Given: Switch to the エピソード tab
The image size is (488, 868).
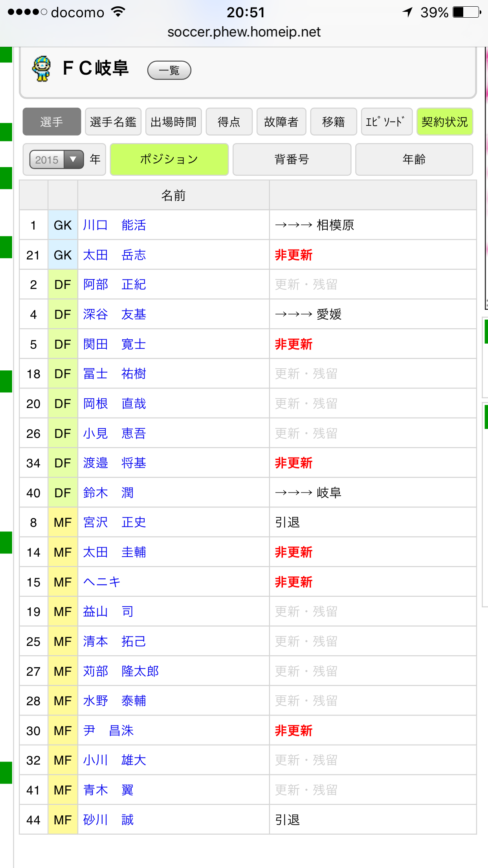Looking at the screenshot, I should click(386, 122).
